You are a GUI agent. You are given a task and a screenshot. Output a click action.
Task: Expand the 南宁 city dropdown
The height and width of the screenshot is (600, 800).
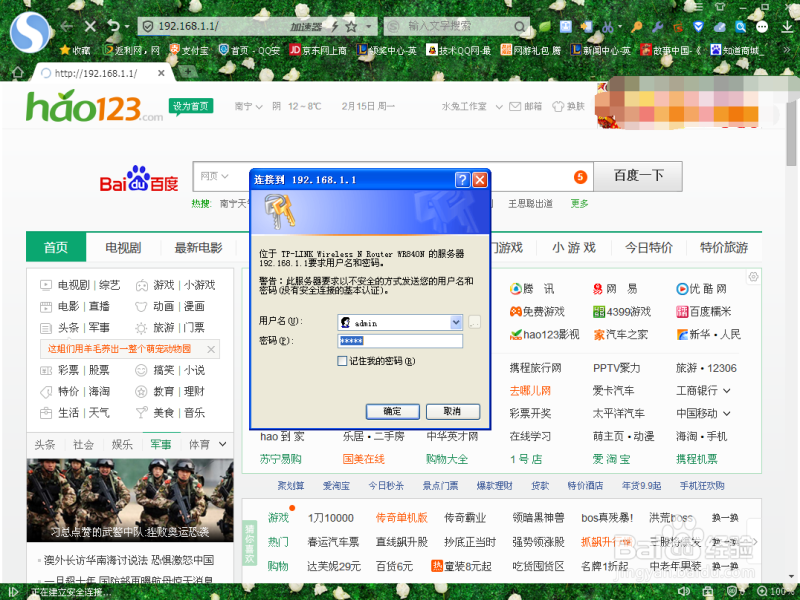248,106
